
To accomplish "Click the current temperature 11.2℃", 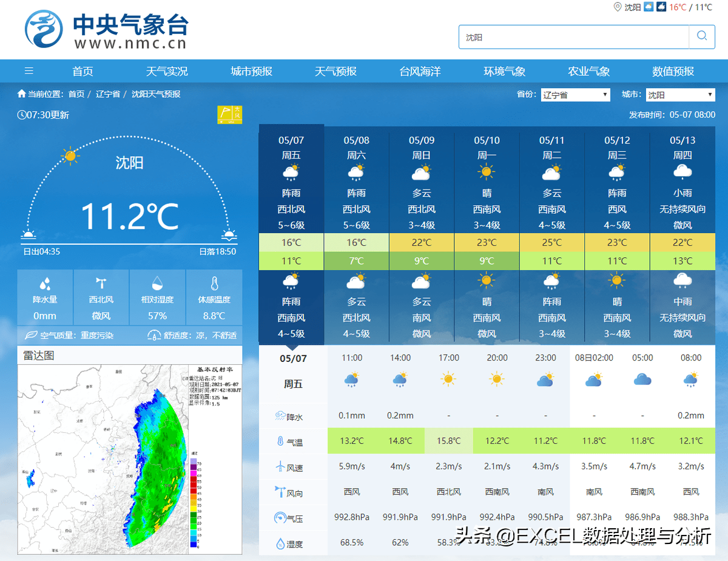I will 129,216.
